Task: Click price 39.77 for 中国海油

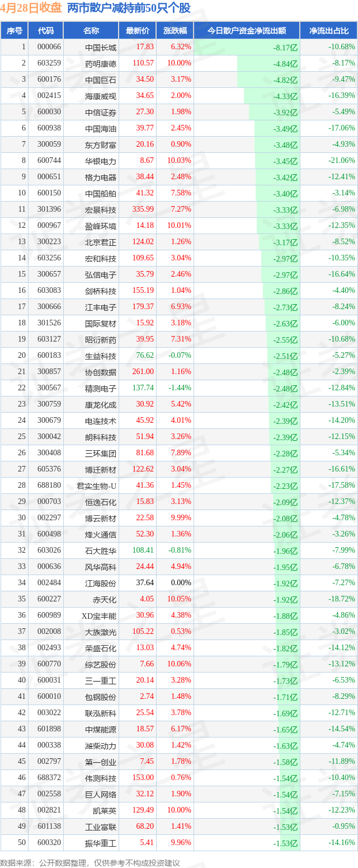Action: (145, 128)
